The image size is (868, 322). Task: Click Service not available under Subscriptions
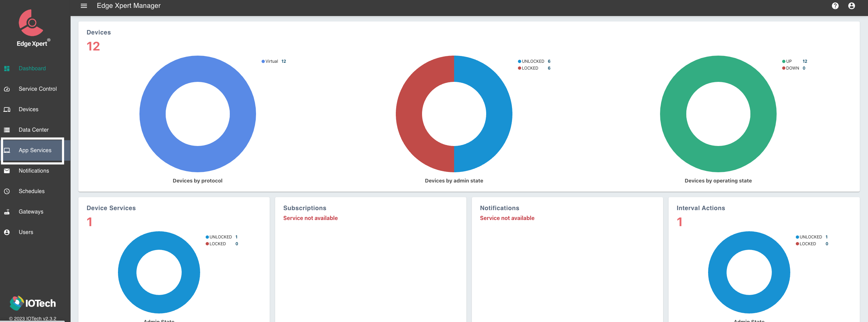311,218
